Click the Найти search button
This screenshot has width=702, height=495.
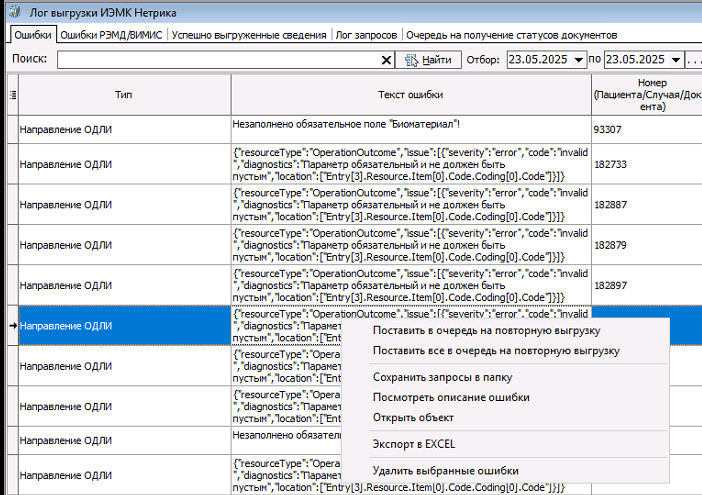pyautogui.click(x=428, y=60)
